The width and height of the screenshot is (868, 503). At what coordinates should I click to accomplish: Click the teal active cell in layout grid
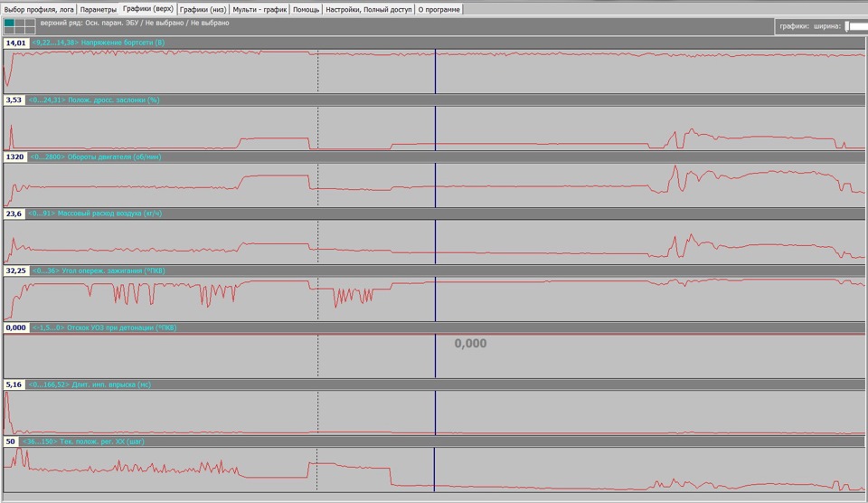pos(9,23)
